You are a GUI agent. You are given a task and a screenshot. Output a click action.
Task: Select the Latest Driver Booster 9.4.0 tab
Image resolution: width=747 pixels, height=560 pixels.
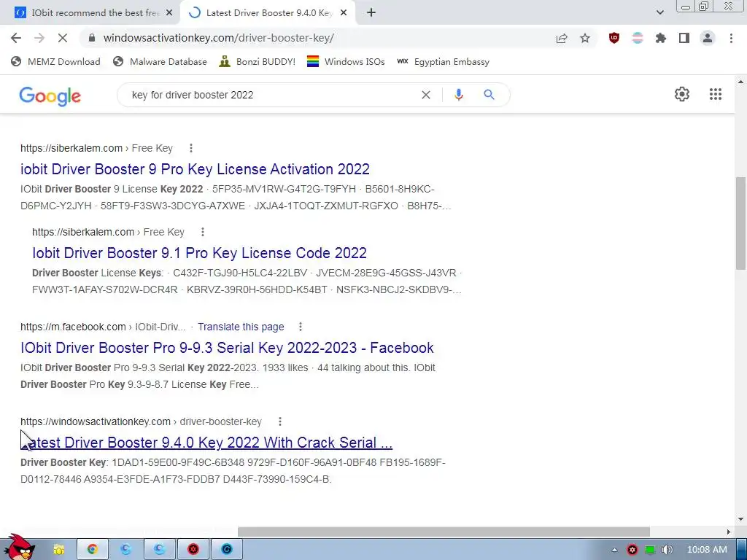coord(269,13)
